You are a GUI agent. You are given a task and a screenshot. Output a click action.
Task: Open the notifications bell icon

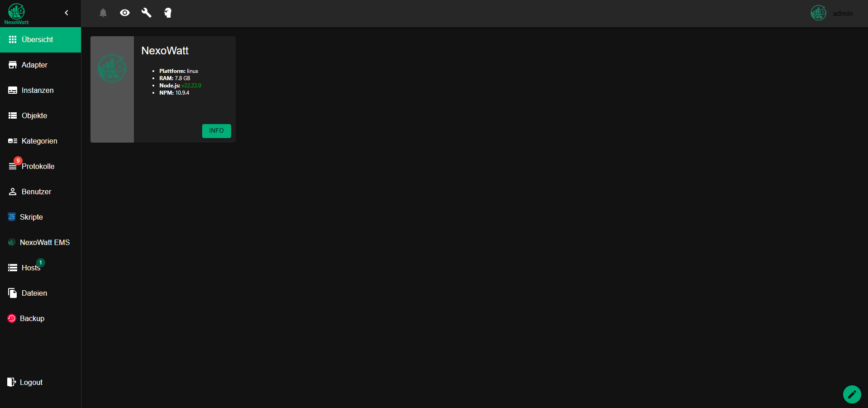click(x=103, y=13)
